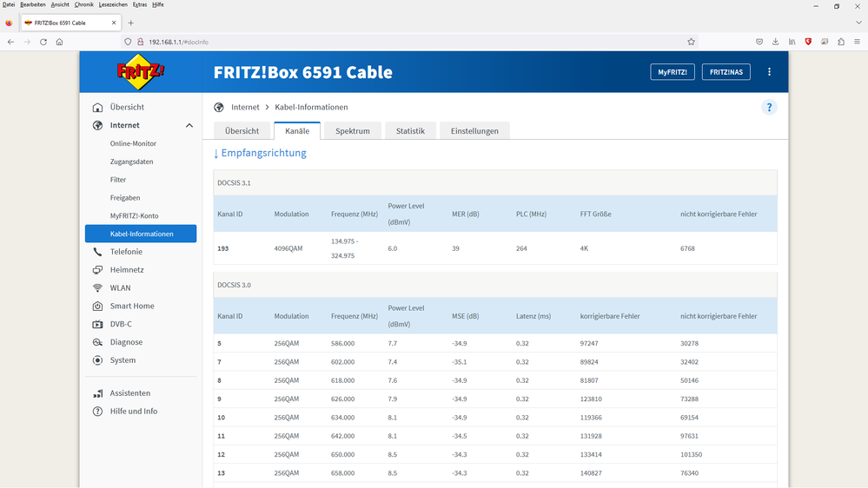Viewport: 868px width, 488px height.
Task: Click frequency 586.000 in channel 5 row
Action: click(342, 344)
